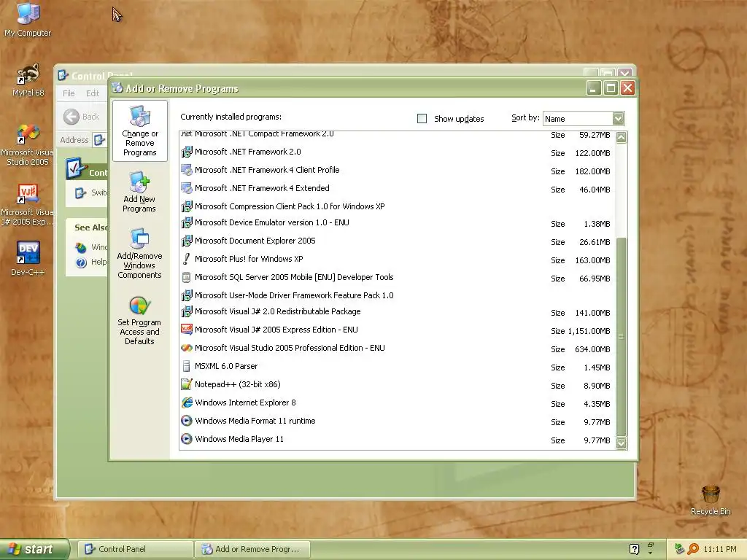The image size is (747, 560).
Task: Select Microsoft Device Emulator version 1.0 - ENU
Action: click(x=398, y=223)
